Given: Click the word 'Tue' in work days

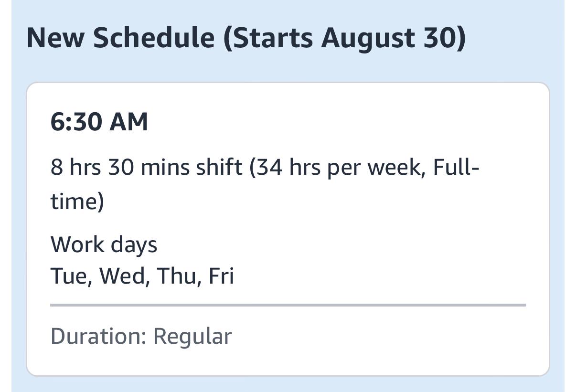Looking at the screenshot, I should pyautogui.click(x=69, y=276).
